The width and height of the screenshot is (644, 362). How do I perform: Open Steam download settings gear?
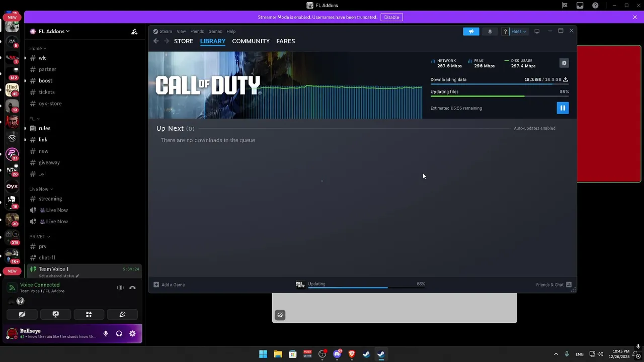(564, 63)
